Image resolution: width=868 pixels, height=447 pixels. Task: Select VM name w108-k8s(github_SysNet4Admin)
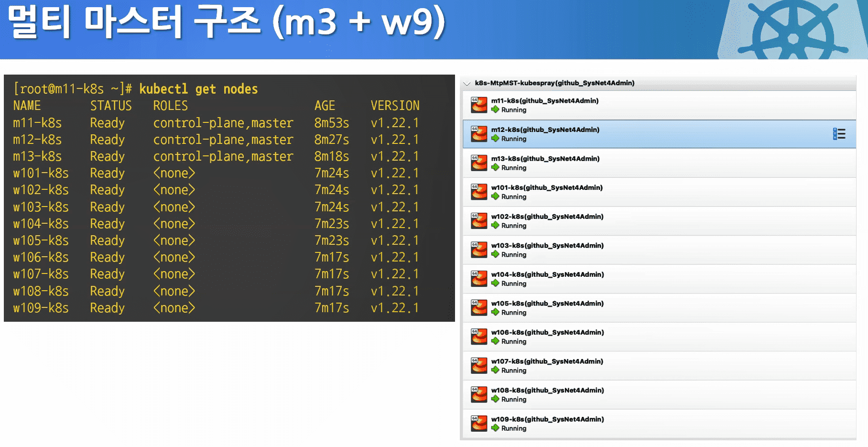pyautogui.click(x=548, y=390)
